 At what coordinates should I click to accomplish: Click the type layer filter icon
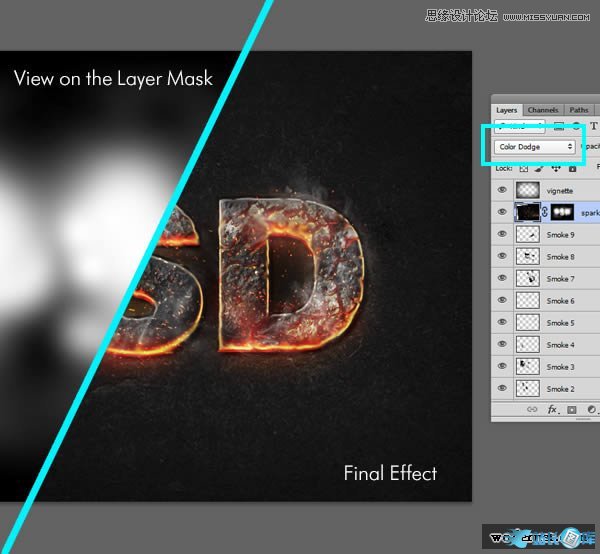tap(592, 126)
